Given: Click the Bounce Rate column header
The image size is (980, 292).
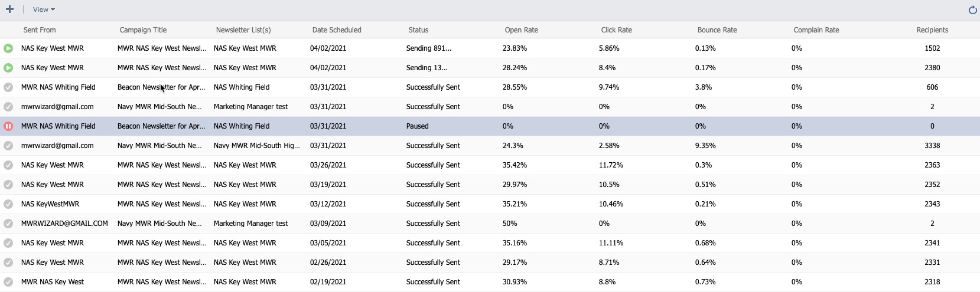Looking at the screenshot, I should coord(717,30).
